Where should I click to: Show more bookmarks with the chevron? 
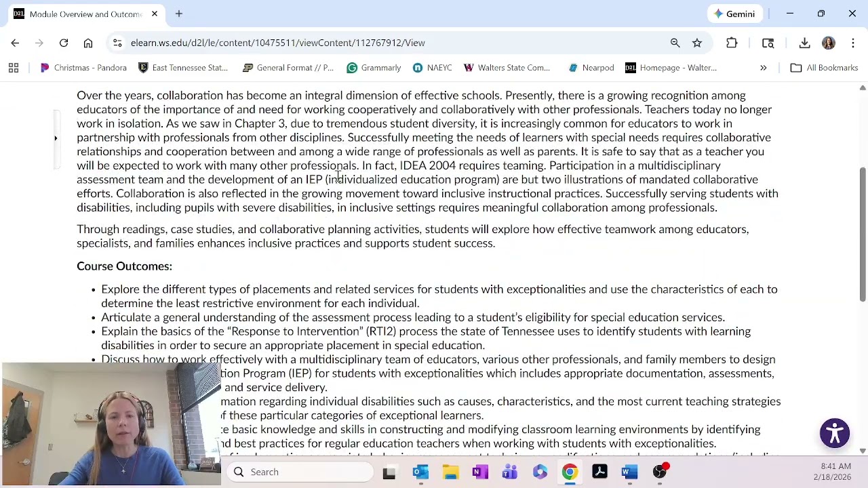coord(763,68)
